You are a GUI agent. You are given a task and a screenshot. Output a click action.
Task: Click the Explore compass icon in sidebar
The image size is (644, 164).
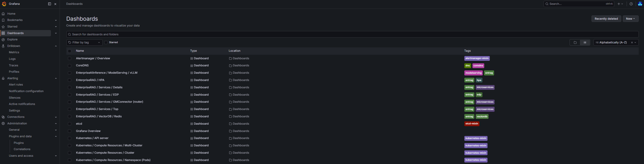click(3, 40)
